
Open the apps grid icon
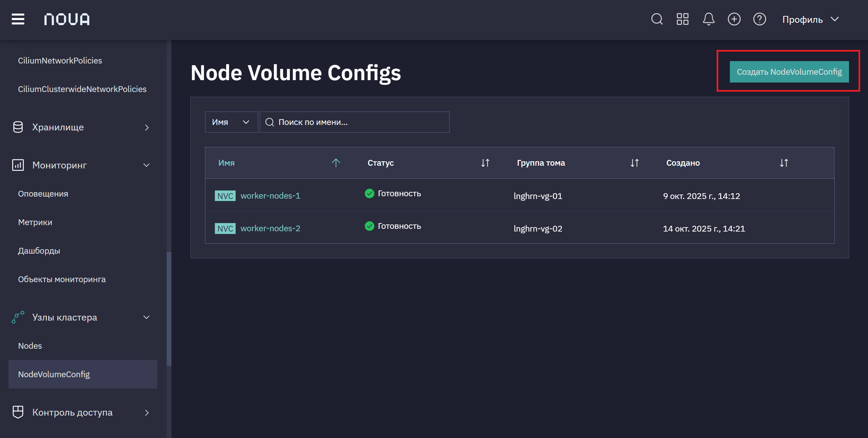click(682, 19)
